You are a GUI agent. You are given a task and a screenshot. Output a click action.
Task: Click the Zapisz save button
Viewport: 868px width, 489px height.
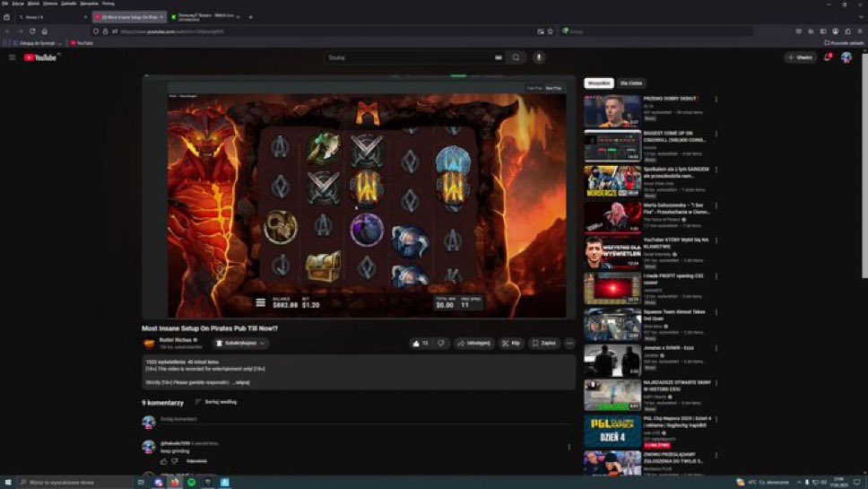click(544, 344)
